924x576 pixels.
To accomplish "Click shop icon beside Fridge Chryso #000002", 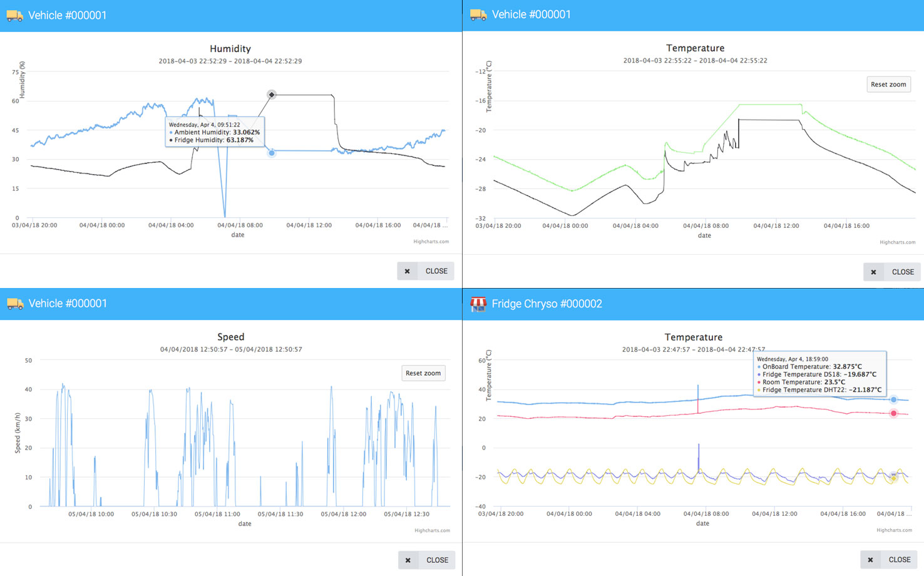I will pyautogui.click(x=478, y=304).
